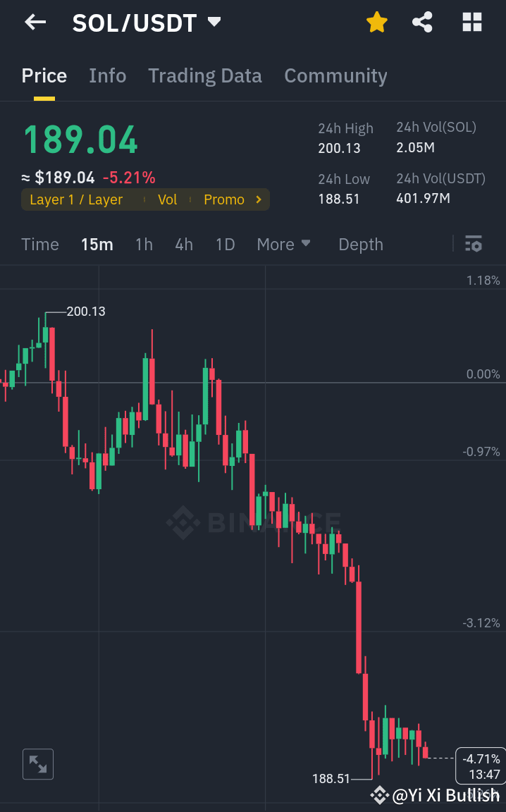Tap the share icon
506x812 pixels.
pos(422,22)
